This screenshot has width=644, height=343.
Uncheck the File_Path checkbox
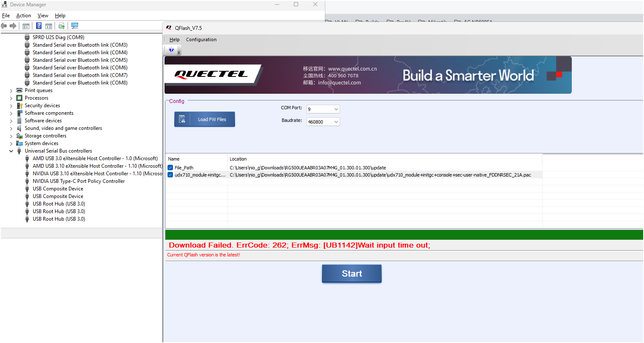coord(170,168)
